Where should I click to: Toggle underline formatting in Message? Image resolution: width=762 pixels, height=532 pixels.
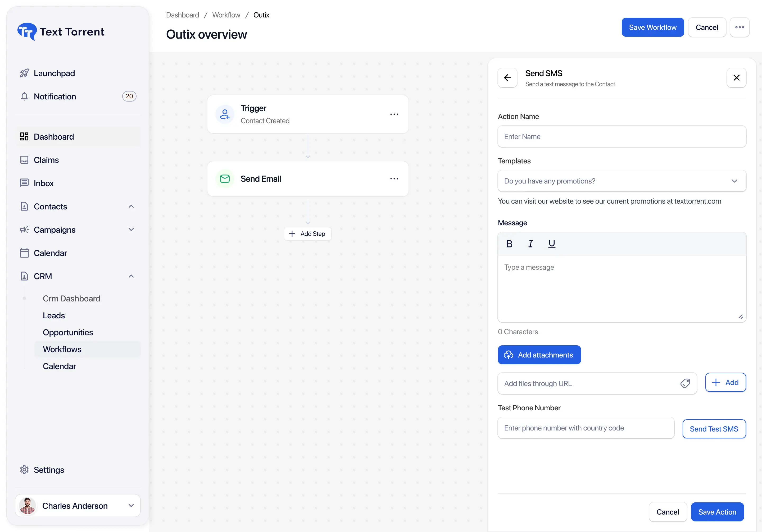pyautogui.click(x=552, y=244)
